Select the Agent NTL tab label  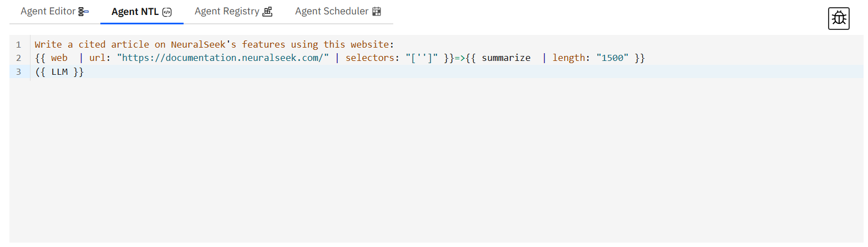(x=135, y=12)
